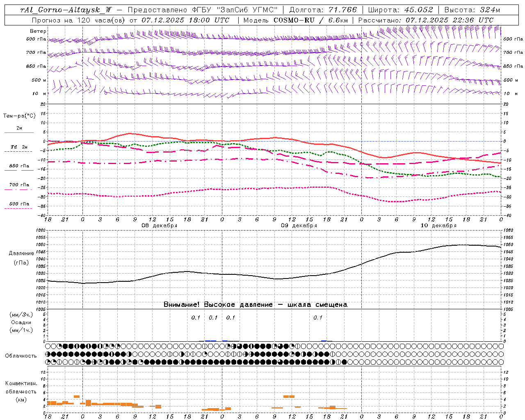Image resolution: width=525 pixels, height=420 pixels.
Task: Click the 09 декабря date label
Action: point(299,226)
